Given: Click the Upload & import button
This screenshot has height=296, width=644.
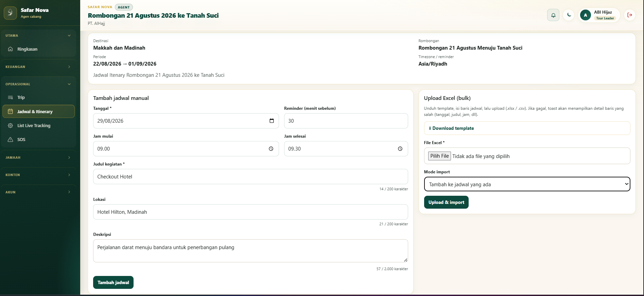Looking at the screenshot, I should coord(446,202).
